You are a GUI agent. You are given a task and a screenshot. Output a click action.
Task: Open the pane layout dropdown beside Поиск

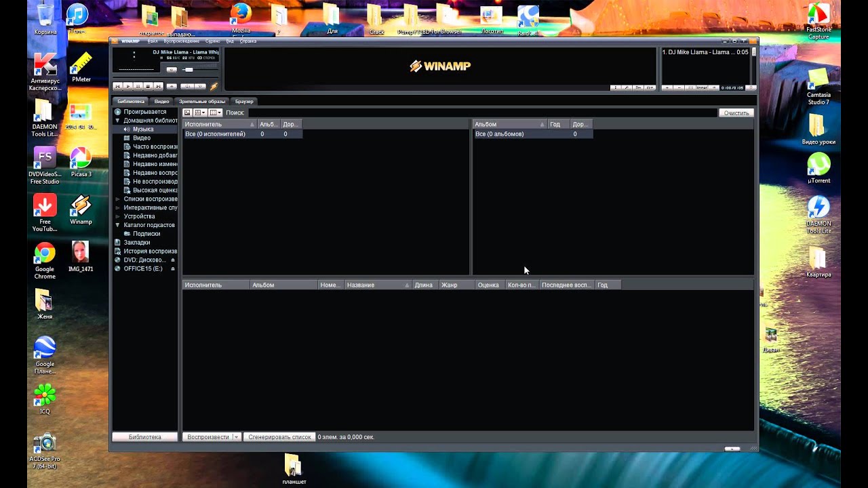tap(216, 113)
